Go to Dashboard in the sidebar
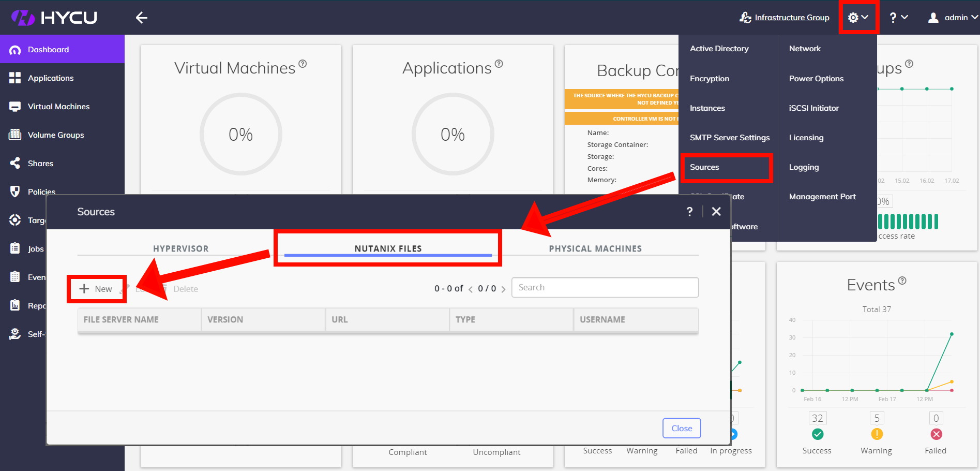This screenshot has width=980, height=471. click(62, 49)
